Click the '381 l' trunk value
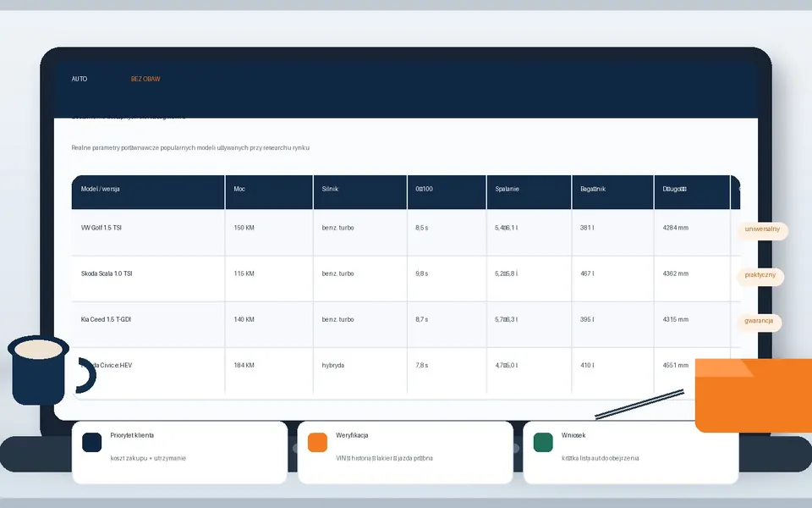Viewport: 812px width, 508px height. [587, 228]
